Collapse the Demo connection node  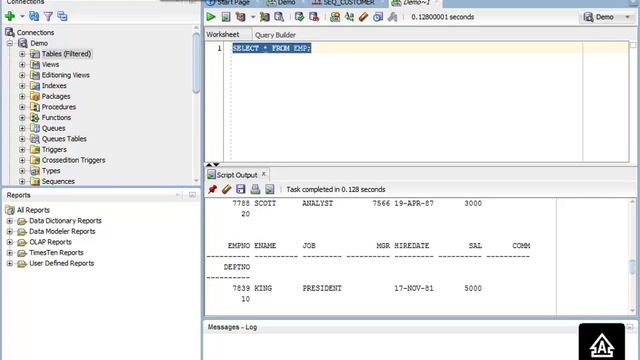pyautogui.click(x=10, y=43)
